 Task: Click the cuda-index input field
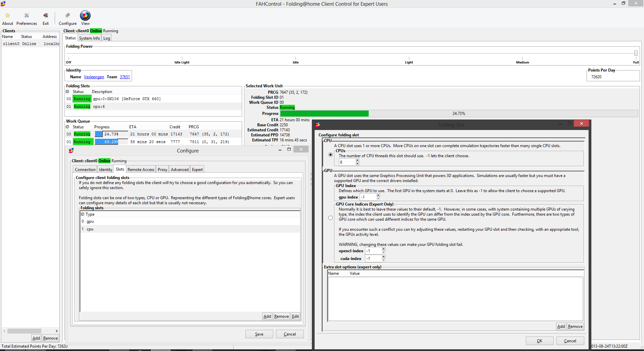[x=374, y=259]
